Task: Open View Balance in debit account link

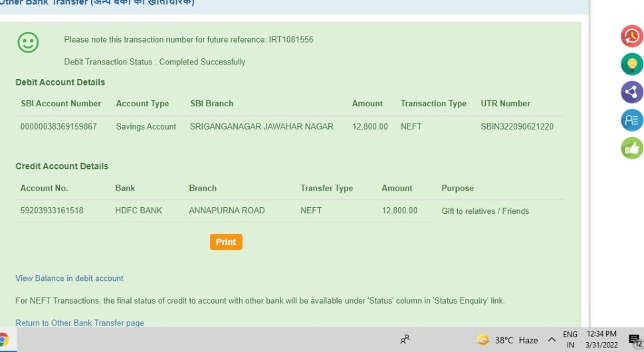Action: 69,278
